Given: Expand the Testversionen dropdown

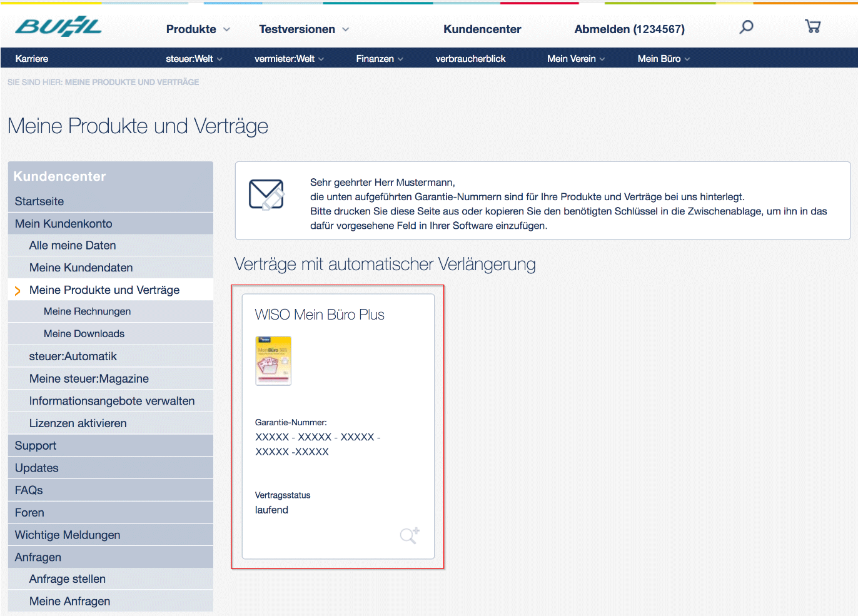Looking at the screenshot, I should [304, 29].
